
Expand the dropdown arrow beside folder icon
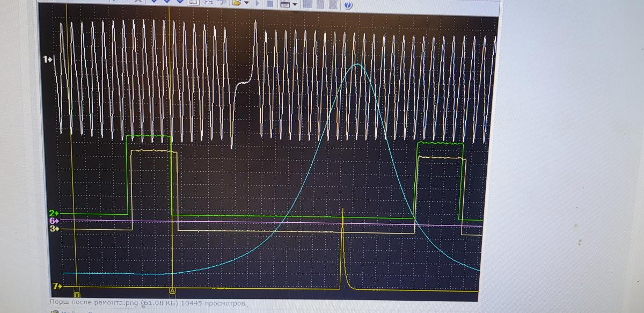click(x=246, y=3)
